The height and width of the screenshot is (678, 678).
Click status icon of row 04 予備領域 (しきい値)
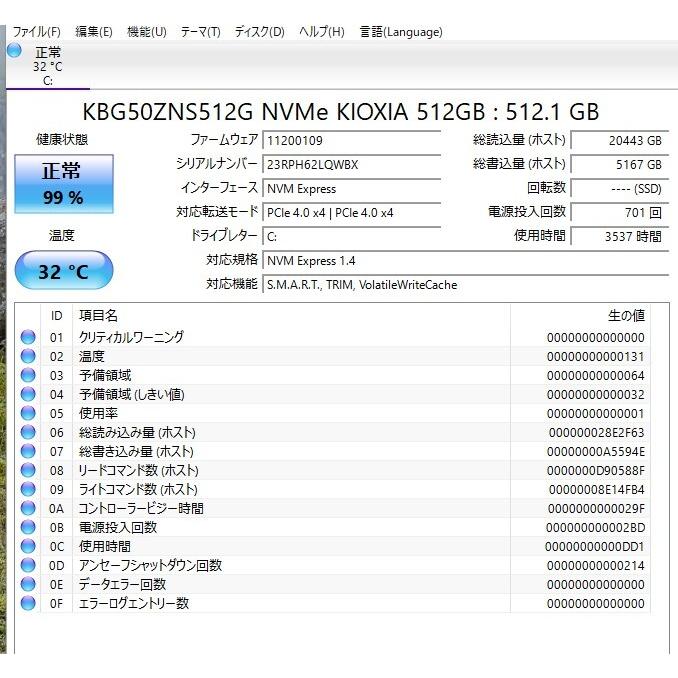(28, 394)
